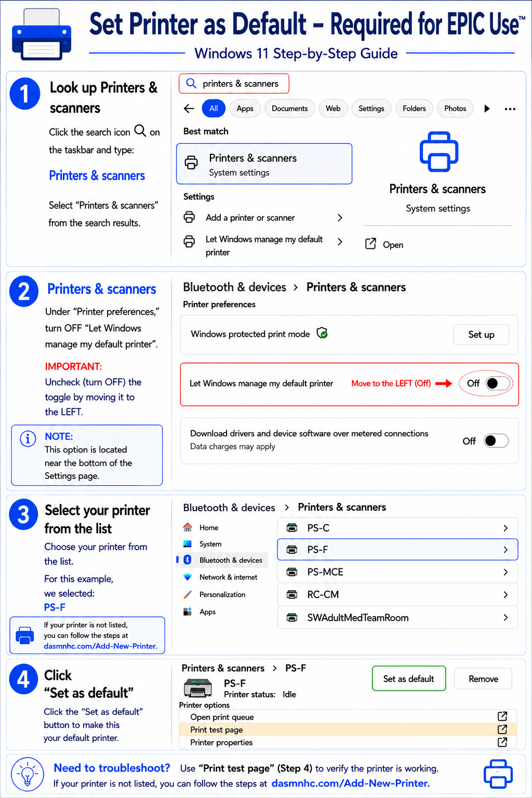Viewport: 532px width, 798px height.
Task: Click Open under Printers & scanners preview
Action: 393,245
